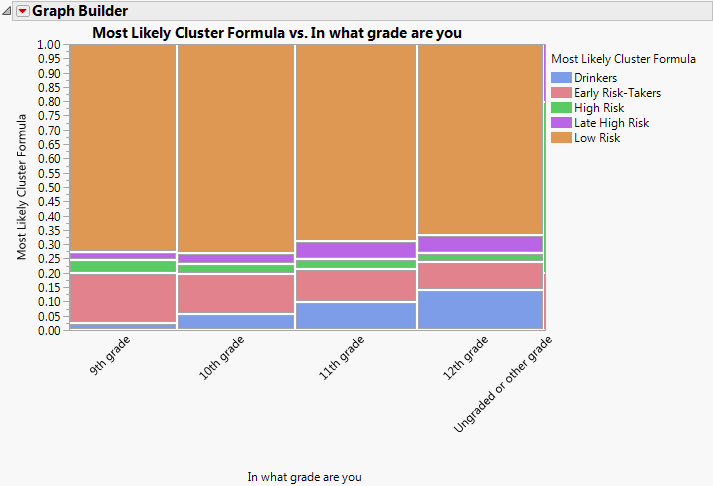Select the Early Risk-Takers legend swatch

click(x=561, y=93)
